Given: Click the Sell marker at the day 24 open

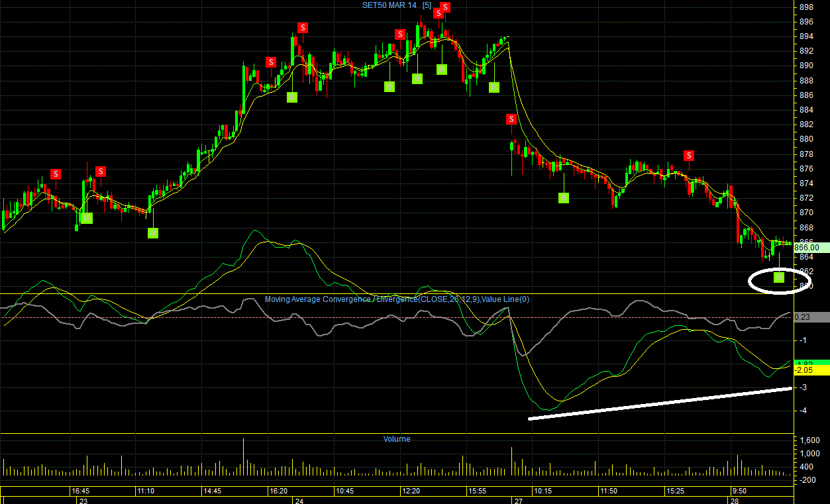Looking at the screenshot, I should (x=302, y=28).
